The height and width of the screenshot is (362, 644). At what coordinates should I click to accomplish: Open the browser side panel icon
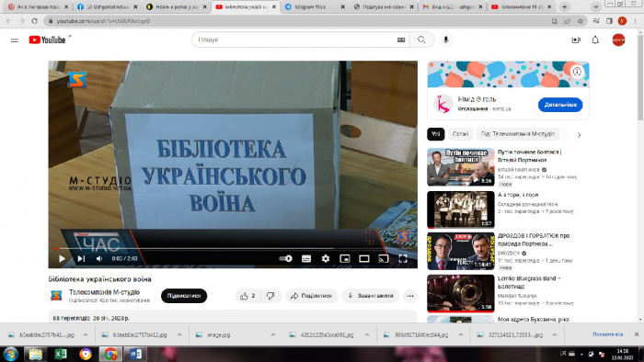pos(609,21)
